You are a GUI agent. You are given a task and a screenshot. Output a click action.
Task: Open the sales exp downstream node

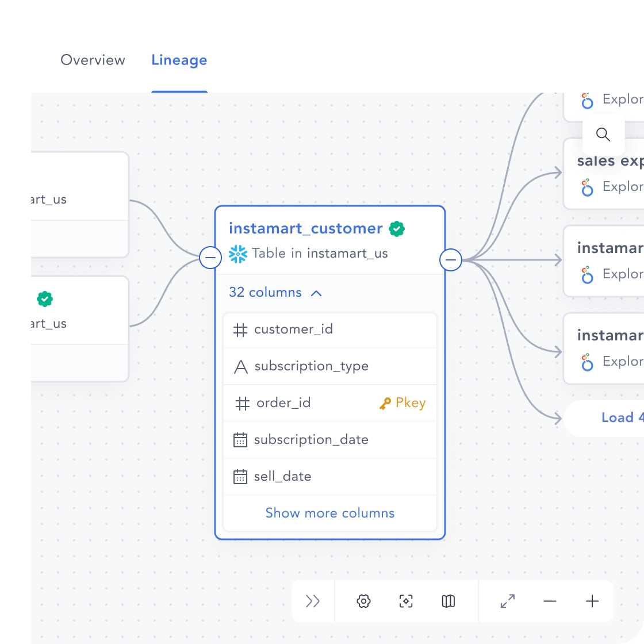604,174
